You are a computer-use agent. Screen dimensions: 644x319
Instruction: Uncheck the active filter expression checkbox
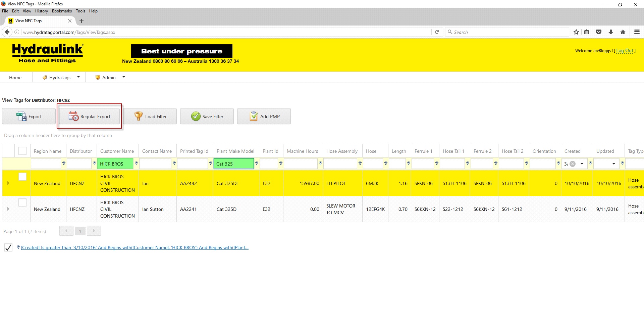pyautogui.click(x=8, y=248)
